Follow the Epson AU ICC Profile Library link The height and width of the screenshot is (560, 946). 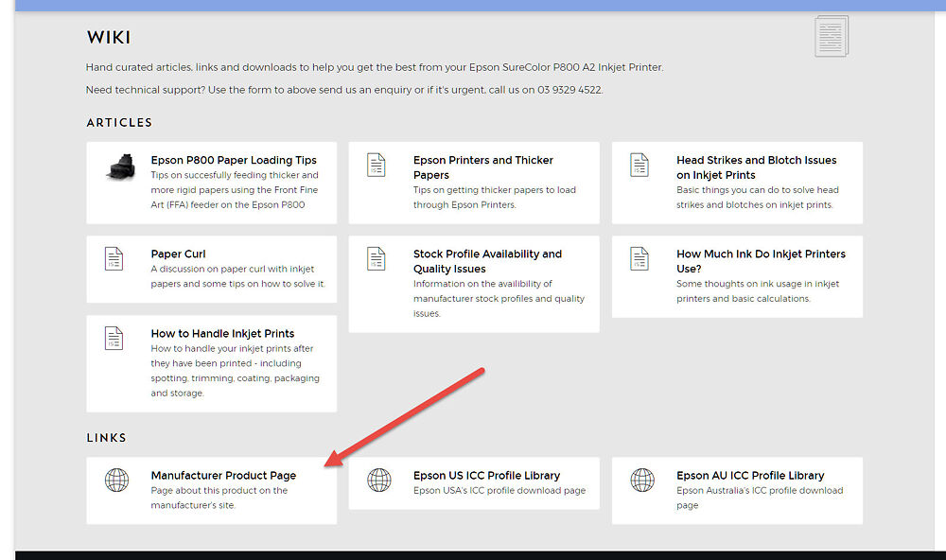(750, 476)
